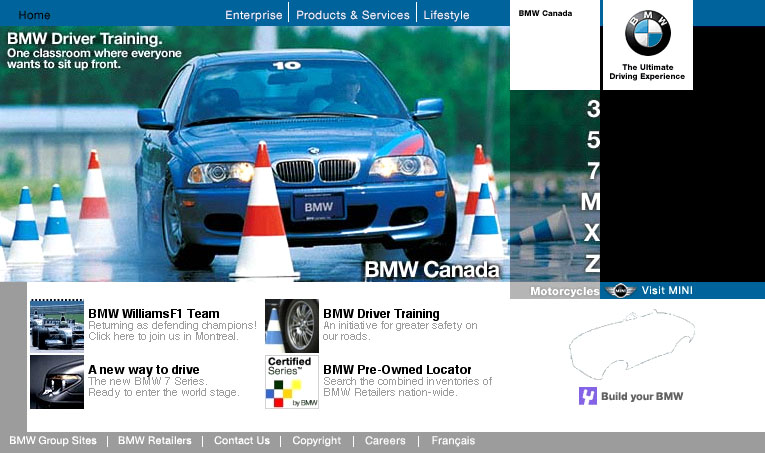This screenshot has width=765, height=453.
Task: Click 'Search the combined inventories of' text
Action: [407, 381]
